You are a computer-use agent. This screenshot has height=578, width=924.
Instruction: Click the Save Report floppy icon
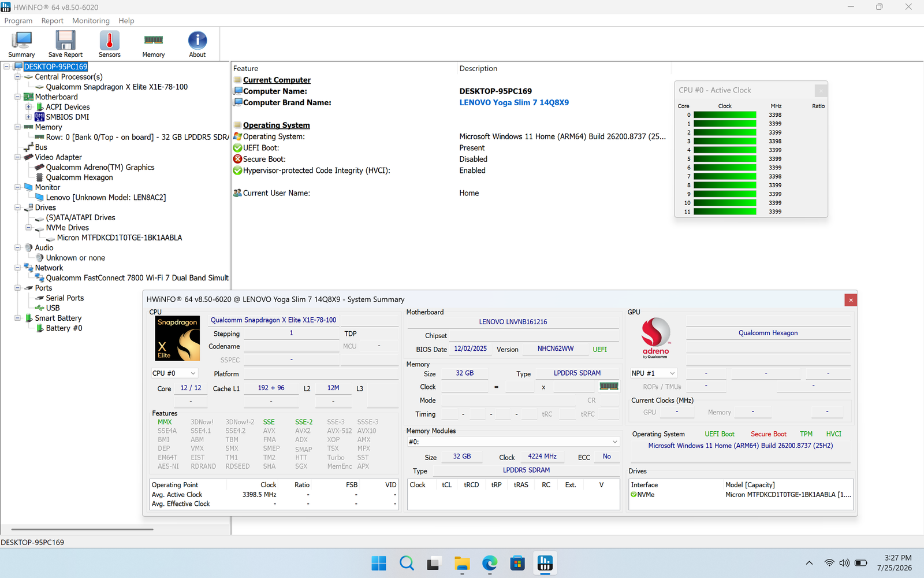pos(65,45)
